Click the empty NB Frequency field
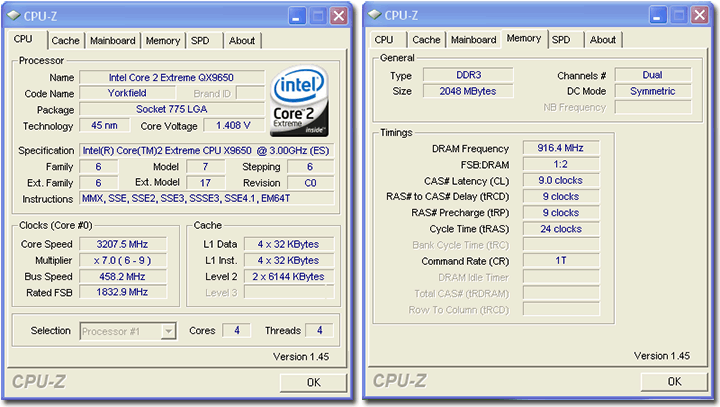 [653, 107]
